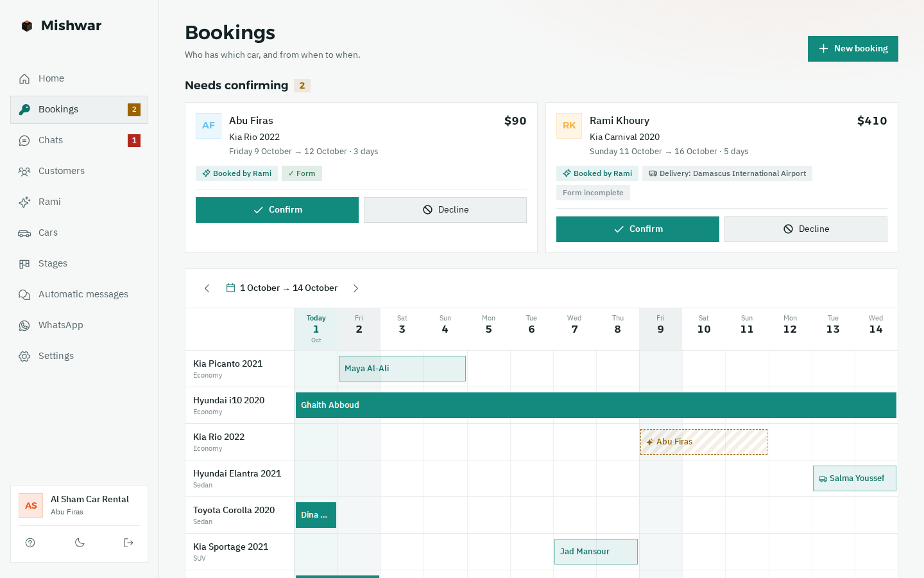
Task: Open Settings in the sidebar
Action: point(79,356)
